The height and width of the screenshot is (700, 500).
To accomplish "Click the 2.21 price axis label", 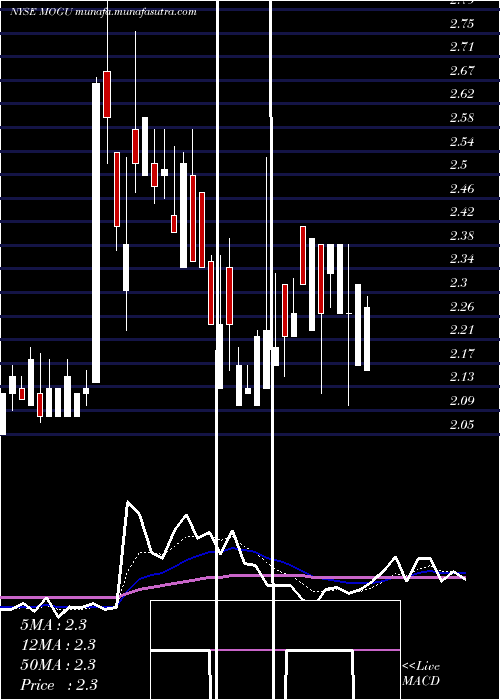I will pos(462,329).
